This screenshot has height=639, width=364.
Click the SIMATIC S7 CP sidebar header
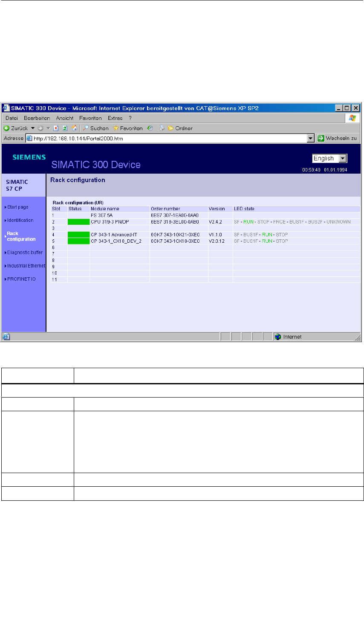(x=23, y=185)
